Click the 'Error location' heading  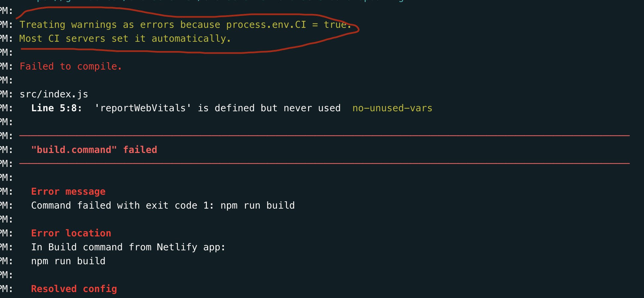coord(71,233)
